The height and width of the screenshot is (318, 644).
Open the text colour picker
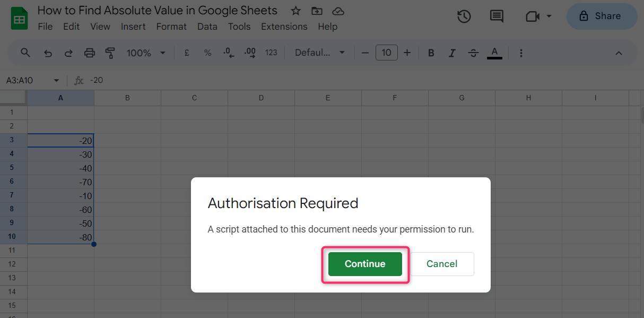click(x=494, y=53)
